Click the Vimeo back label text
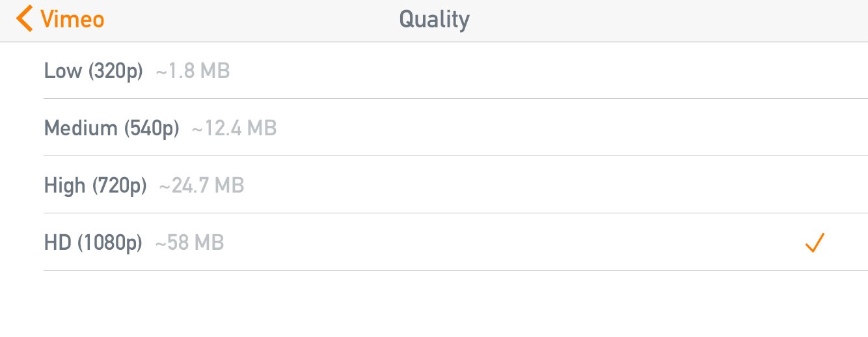Screen dimensions: 868x337 pos(72,19)
